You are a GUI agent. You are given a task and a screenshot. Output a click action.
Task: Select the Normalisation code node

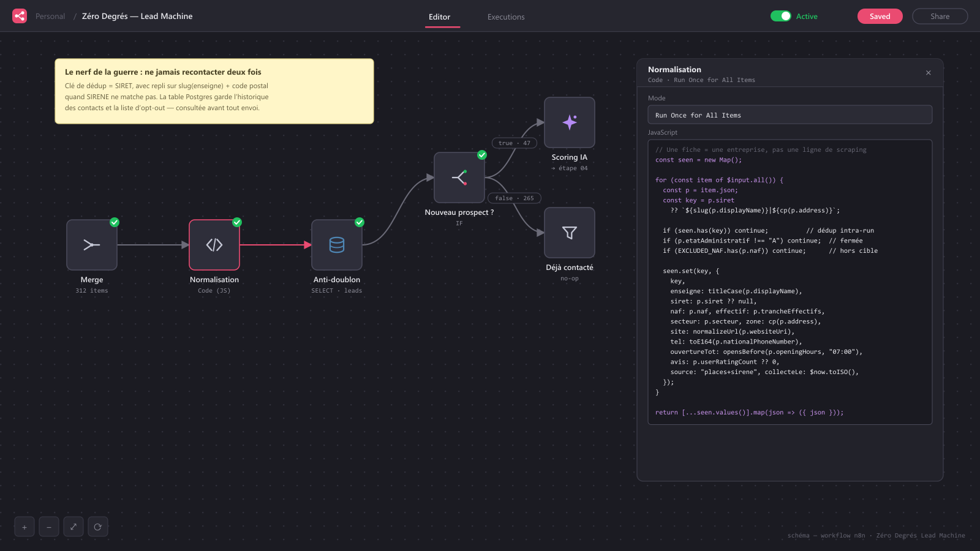[214, 245]
